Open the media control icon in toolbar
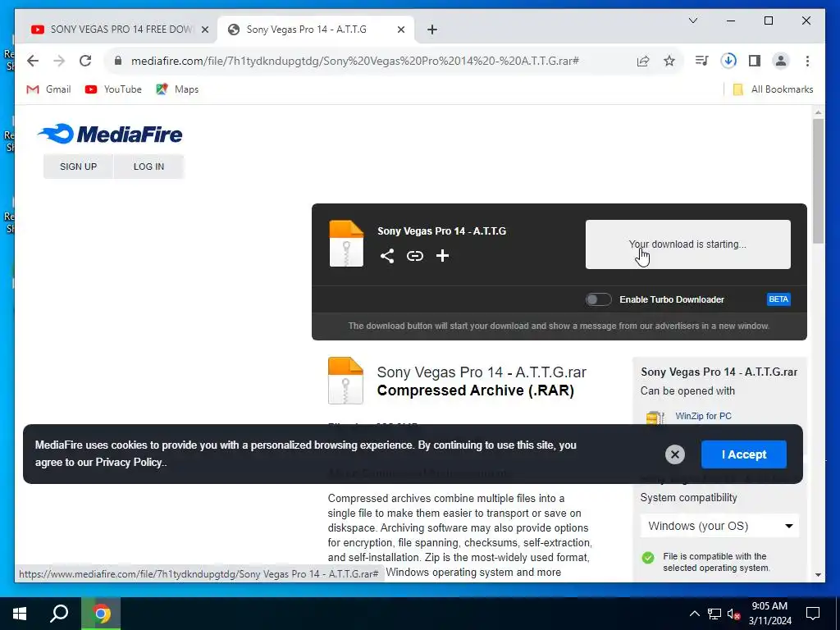Viewport: 840px width, 630px height. coord(701,61)
